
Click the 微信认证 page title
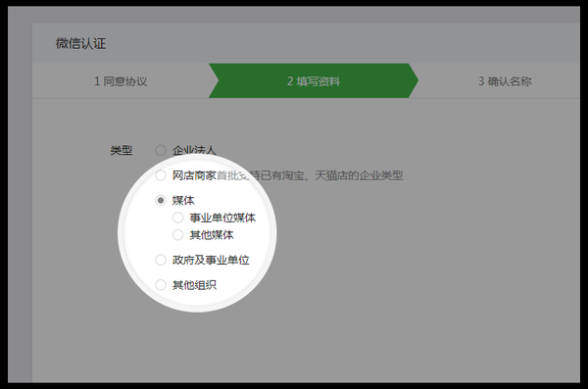point(80,43)
